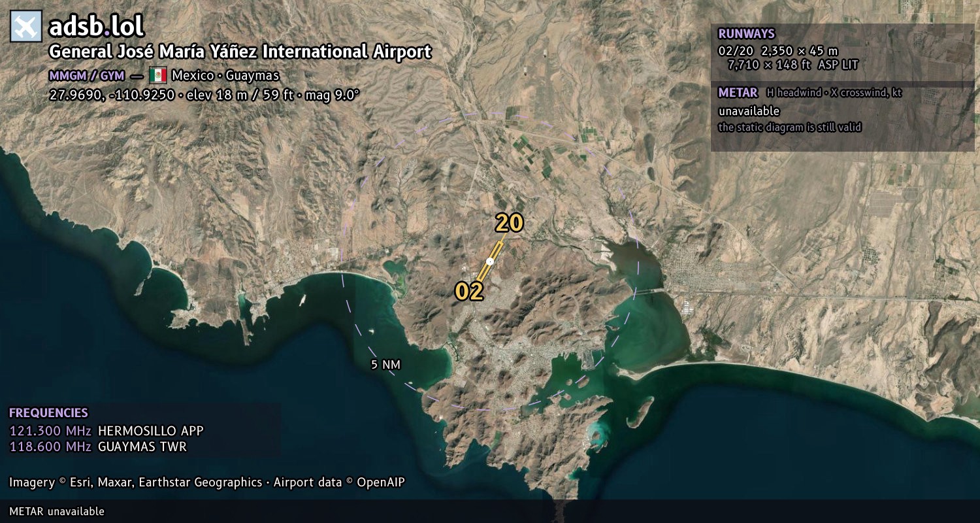Click the "Mexico · Guaymas" location text

click(225, 75)
